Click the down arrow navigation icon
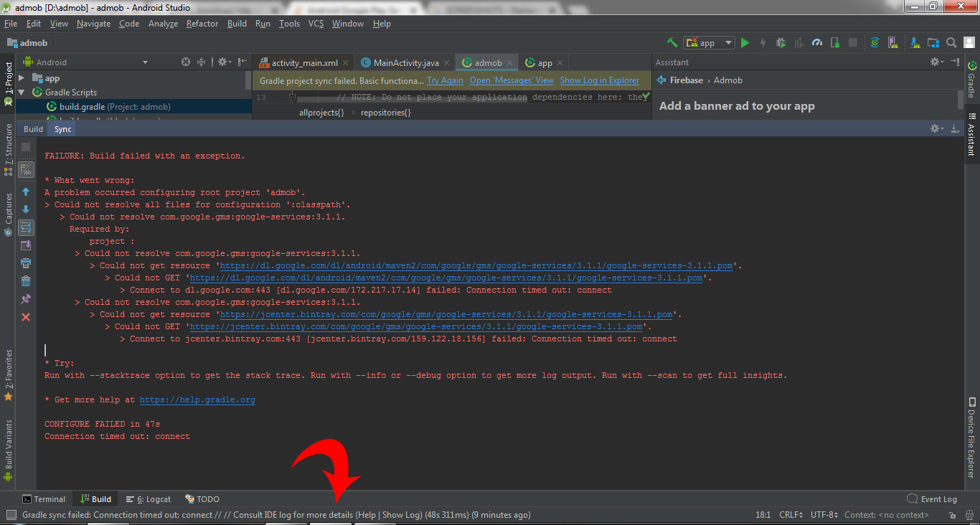The image size is (980, 525). [x=26, y=209]
